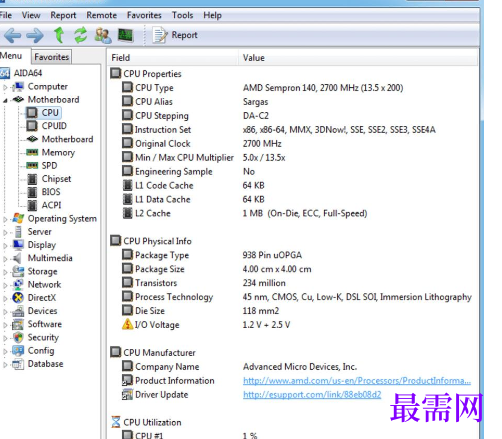The height and width of the screenshot is (439, 502).
Task: Open the Favorites menu
Action: point(144,15)
